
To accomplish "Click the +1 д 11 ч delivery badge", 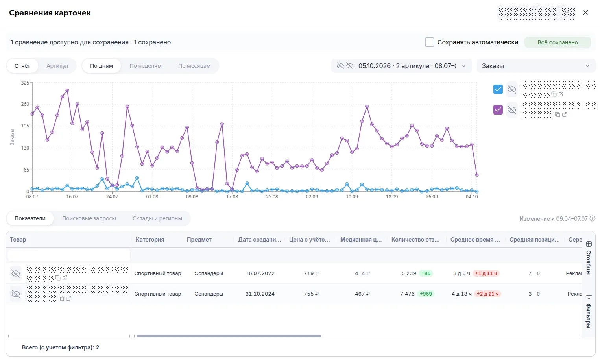I will coord(486,273).
